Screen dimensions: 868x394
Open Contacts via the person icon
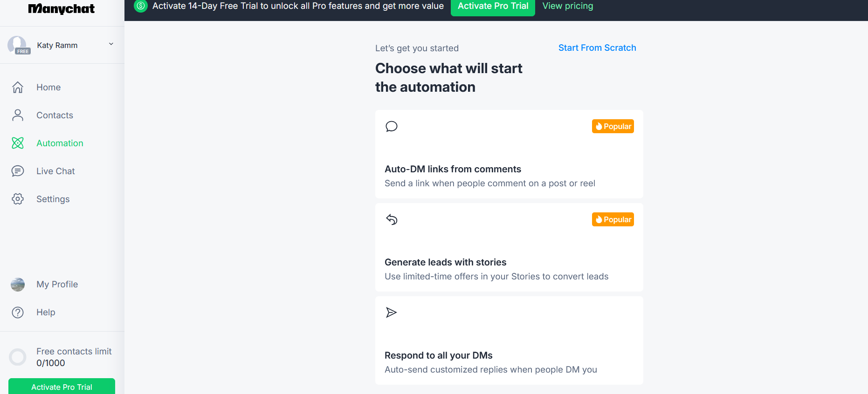18,115
